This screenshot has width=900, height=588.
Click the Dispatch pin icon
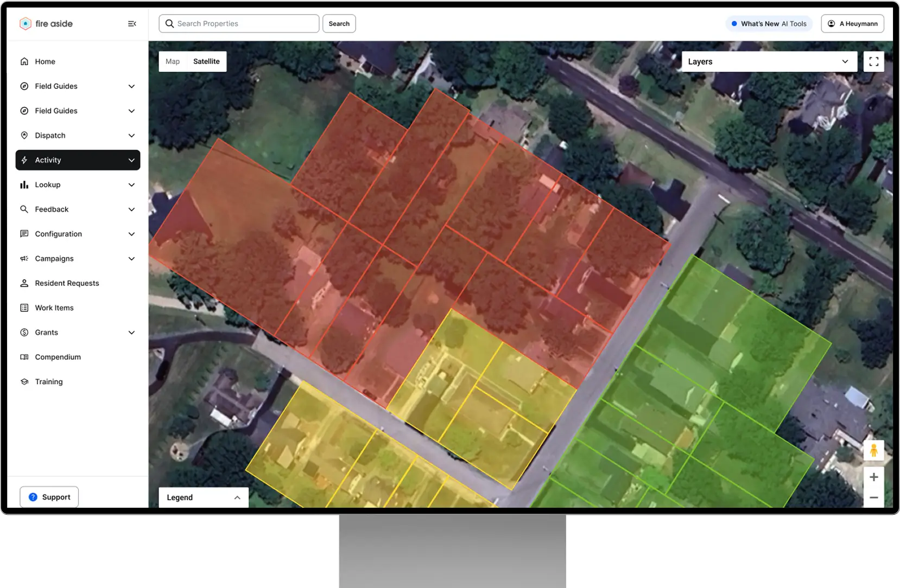tap(24, 136)
